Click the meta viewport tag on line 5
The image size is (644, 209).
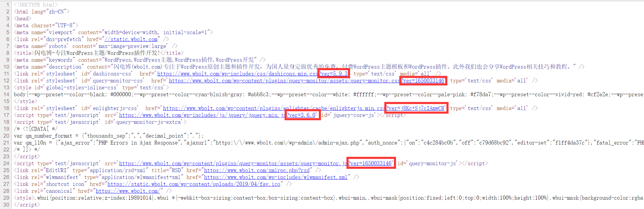(113, 32)
